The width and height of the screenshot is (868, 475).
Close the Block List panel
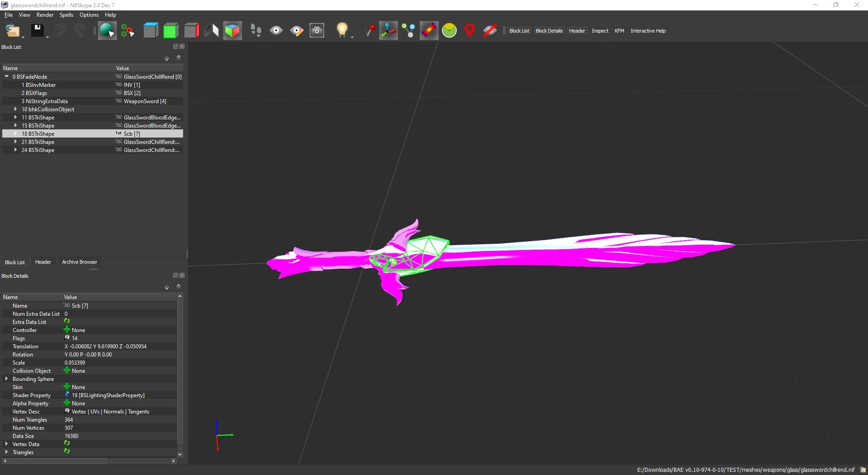182,46
